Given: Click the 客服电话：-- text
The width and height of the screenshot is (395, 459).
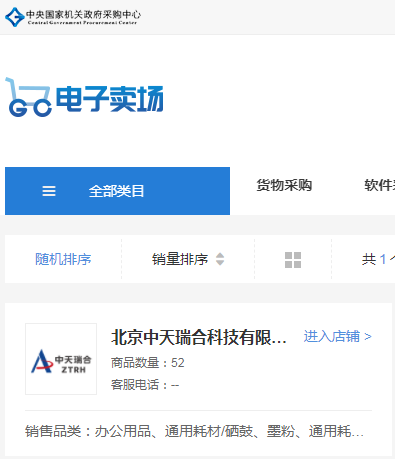Looking at the screenshot, I should click(145, 385).
